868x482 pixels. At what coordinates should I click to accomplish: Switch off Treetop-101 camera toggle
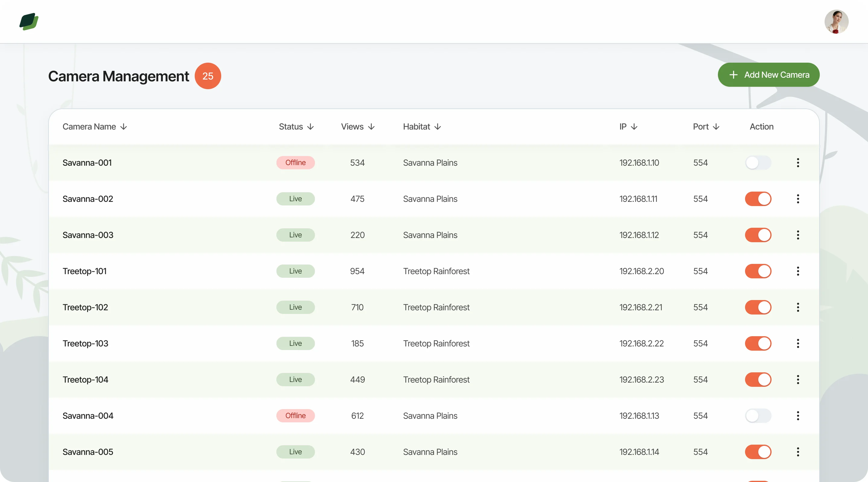[x=758, y=271]
